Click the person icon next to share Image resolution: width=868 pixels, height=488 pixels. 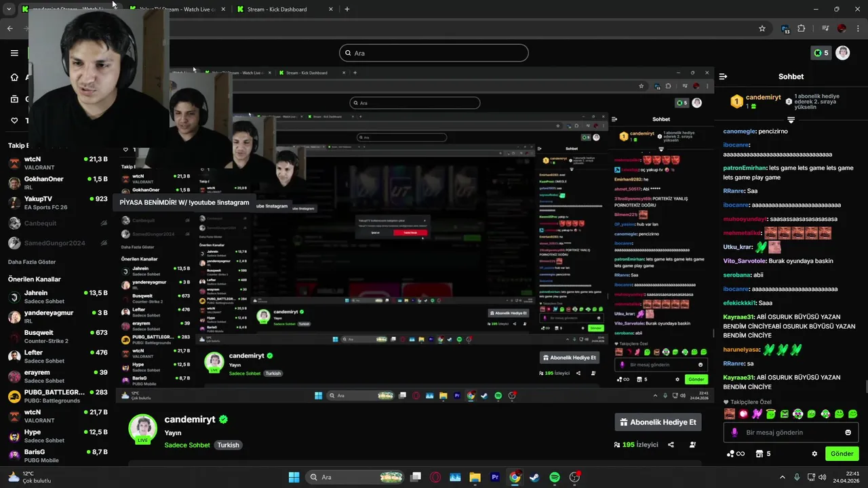click(692, 445)
